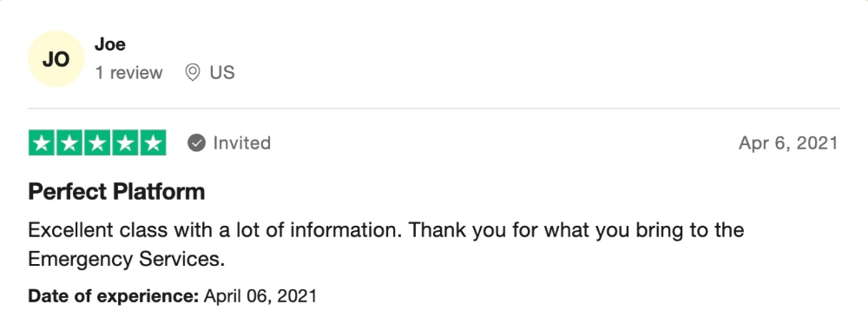Click the second green rating star
Image resolution: width=868 pixels, height=324 pixels.
(69, 143)
